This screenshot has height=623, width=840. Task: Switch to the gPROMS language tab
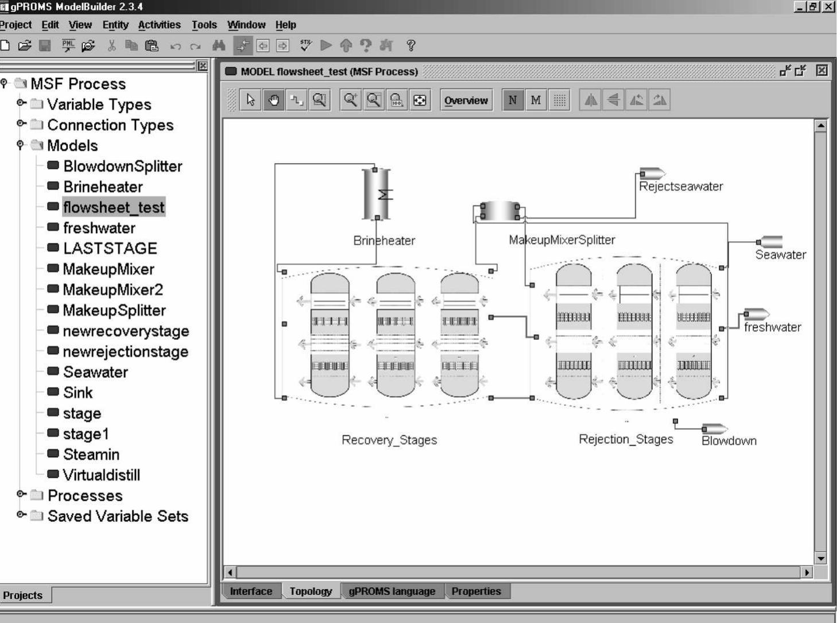pyautogui.click(x=392, y=591)
